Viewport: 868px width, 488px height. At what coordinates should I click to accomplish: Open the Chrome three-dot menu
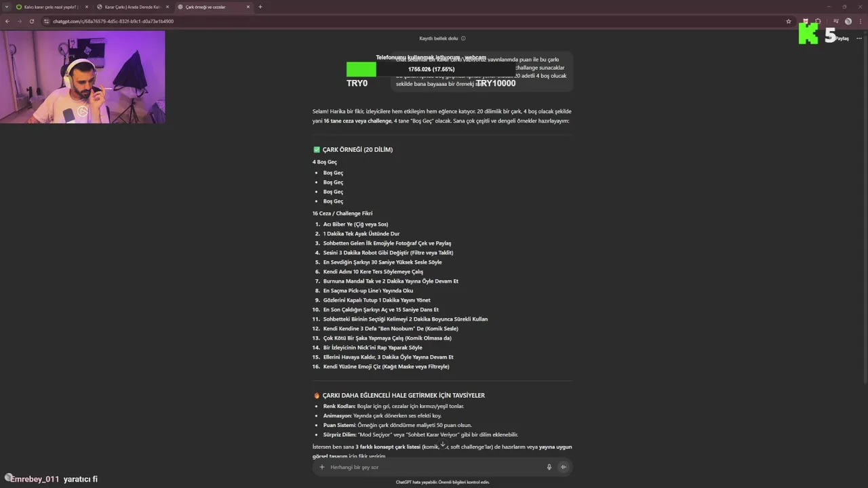tap(860, 21)
